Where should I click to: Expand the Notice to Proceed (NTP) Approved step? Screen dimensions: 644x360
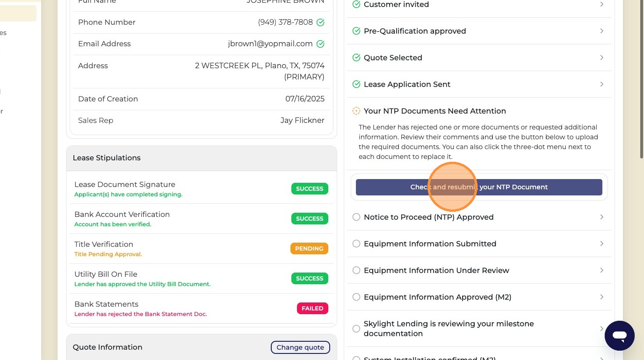click(x=602, y=217)
